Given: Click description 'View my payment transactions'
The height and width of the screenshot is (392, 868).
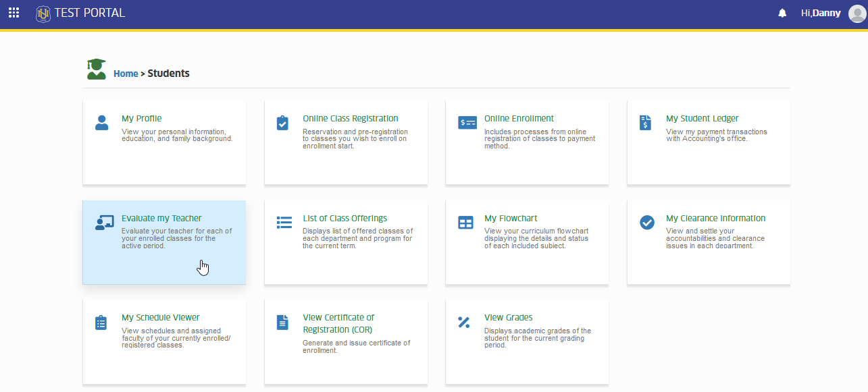Looking at the screenshot, I should point(717,135).
